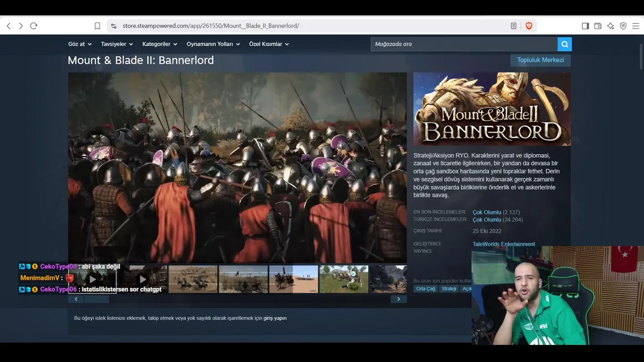The image size is (644, 362).
Task: Click the release date 25 Eki 2022
Action: [487, 231]
